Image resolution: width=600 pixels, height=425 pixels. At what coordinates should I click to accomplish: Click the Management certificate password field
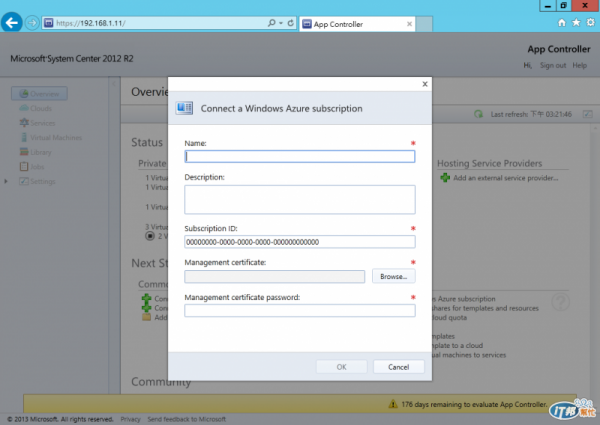(x=300, y=311)
